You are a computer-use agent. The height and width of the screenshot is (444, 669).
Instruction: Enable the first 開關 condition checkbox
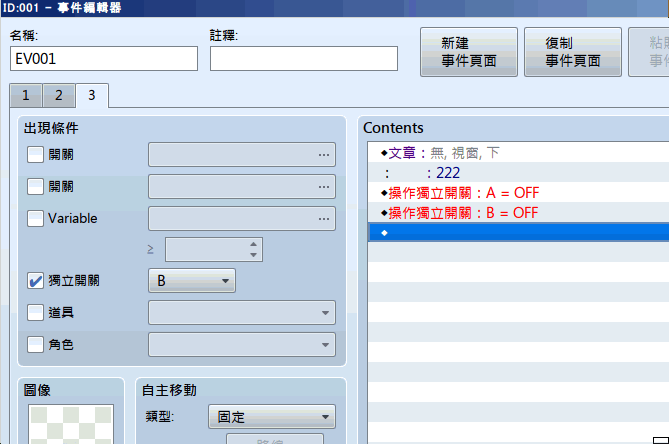click(35, 154)
